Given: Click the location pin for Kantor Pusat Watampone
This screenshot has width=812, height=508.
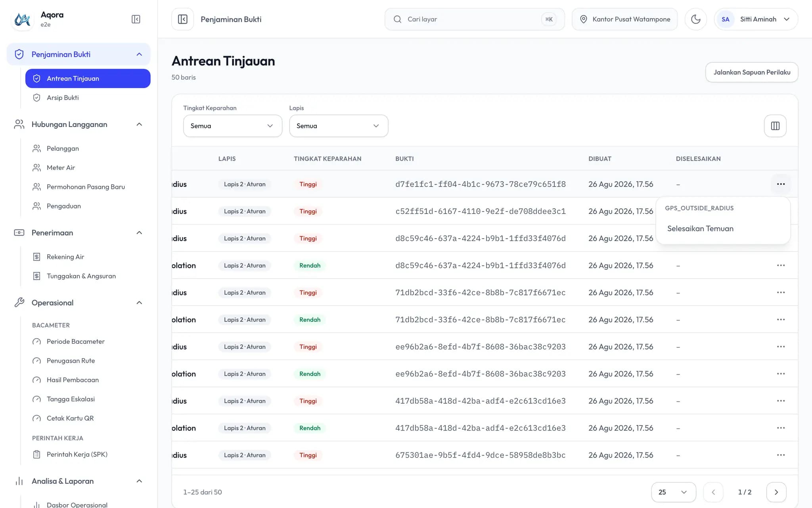Looking at the screenshot, I should [x=583, y=19].
